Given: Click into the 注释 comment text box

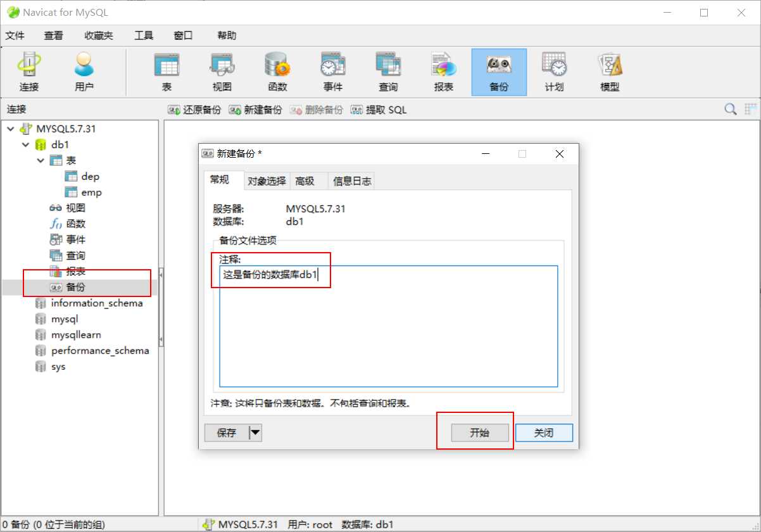Looking at the screenshot, I should (x=389, y=326).
